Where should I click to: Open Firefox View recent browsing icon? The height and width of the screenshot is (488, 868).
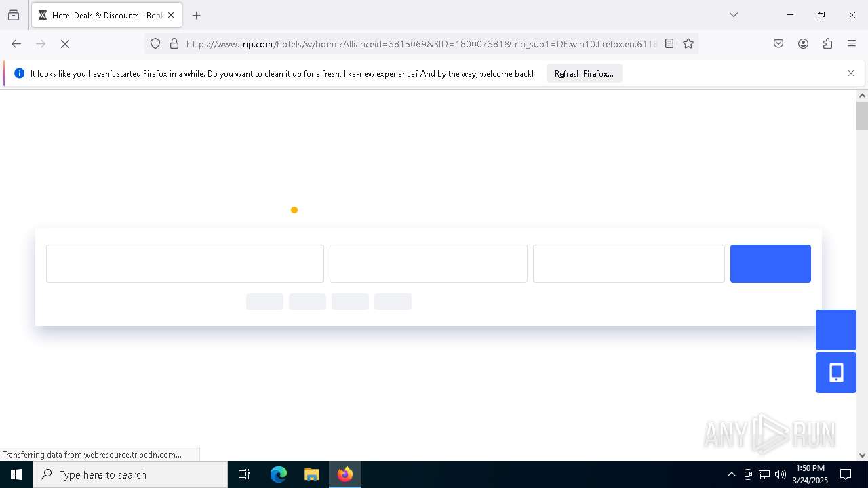pyautogui.click(x=14, y=15)
